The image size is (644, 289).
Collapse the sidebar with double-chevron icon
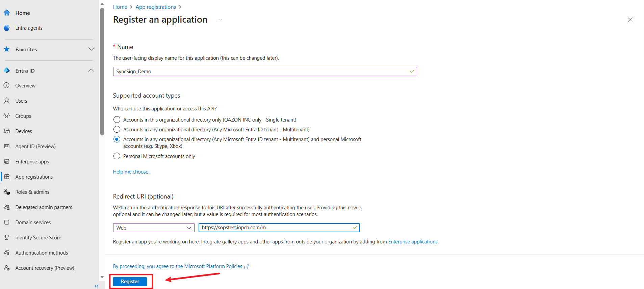[96, 286]
